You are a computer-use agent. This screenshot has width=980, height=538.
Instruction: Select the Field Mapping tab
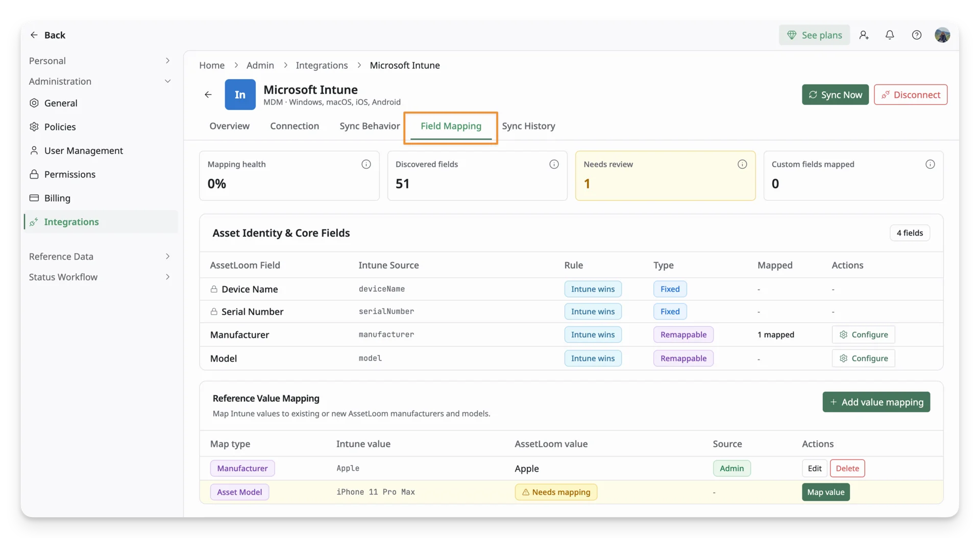(451, 126)
